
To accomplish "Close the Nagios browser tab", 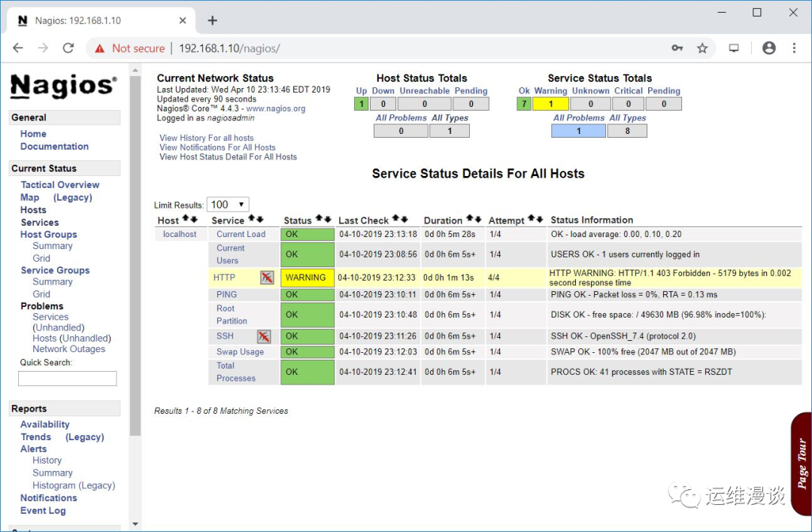I will 183,21.
